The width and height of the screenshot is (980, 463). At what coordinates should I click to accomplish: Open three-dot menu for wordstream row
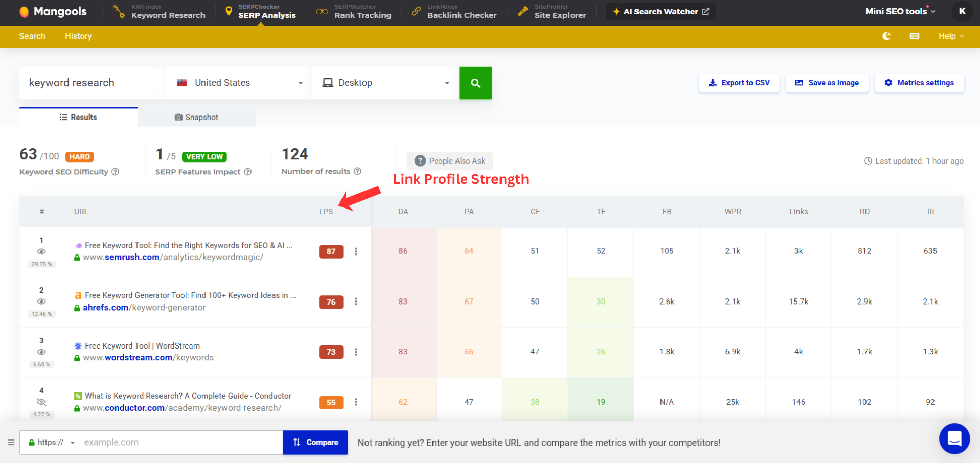click(x=356, y=352)
